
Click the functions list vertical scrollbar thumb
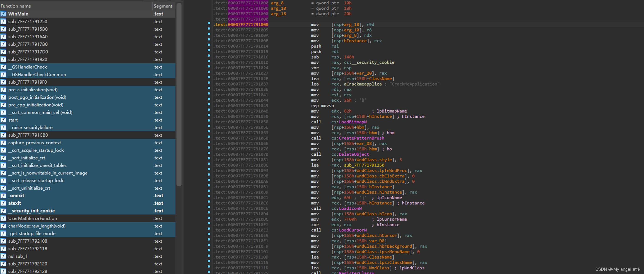(x=179, y=95)
